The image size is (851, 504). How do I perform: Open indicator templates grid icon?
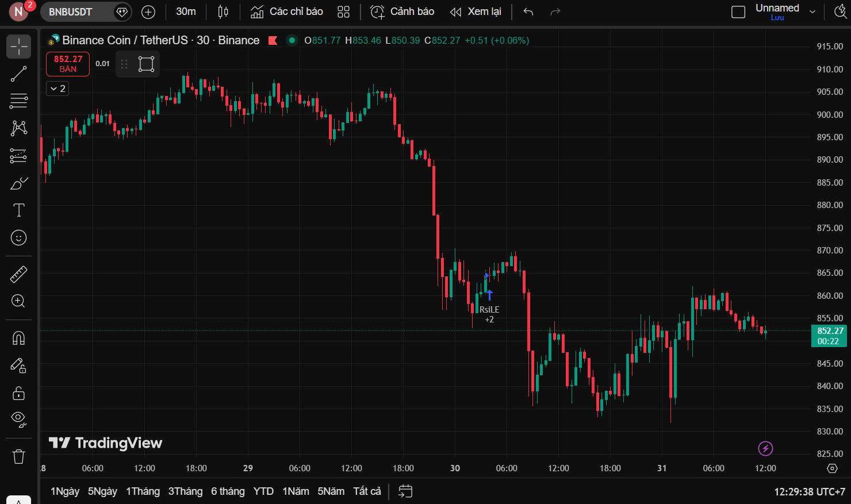343,11
